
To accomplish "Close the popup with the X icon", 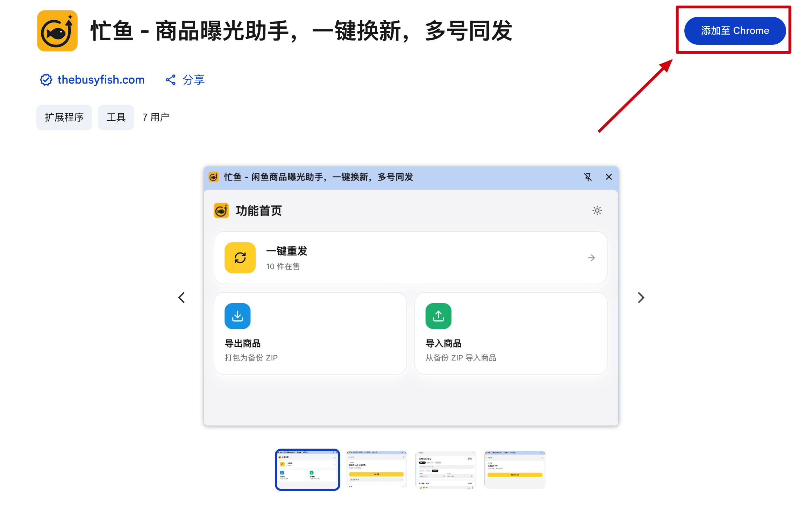I will (x=609, y=177).
